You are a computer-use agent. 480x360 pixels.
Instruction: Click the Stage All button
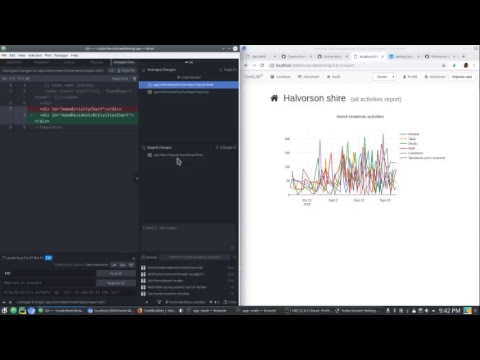click(x=228, y=70)
